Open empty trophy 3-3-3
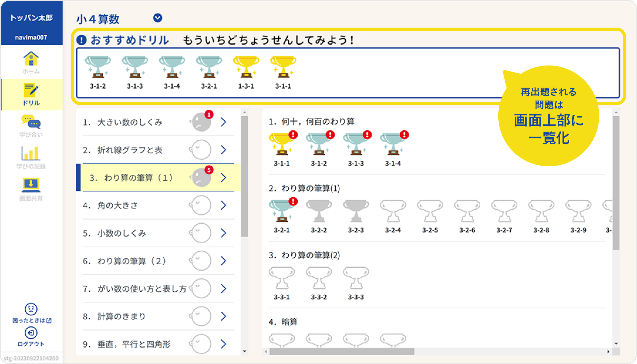This screenshot has height=364, width=637. [356, 278]
